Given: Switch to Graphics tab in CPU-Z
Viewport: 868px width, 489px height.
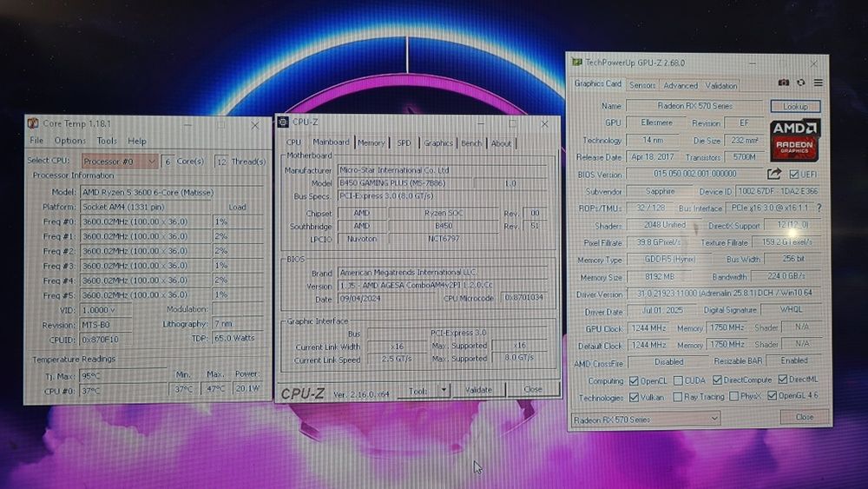Looking at the screenshot, I should [x=437, y=143].
